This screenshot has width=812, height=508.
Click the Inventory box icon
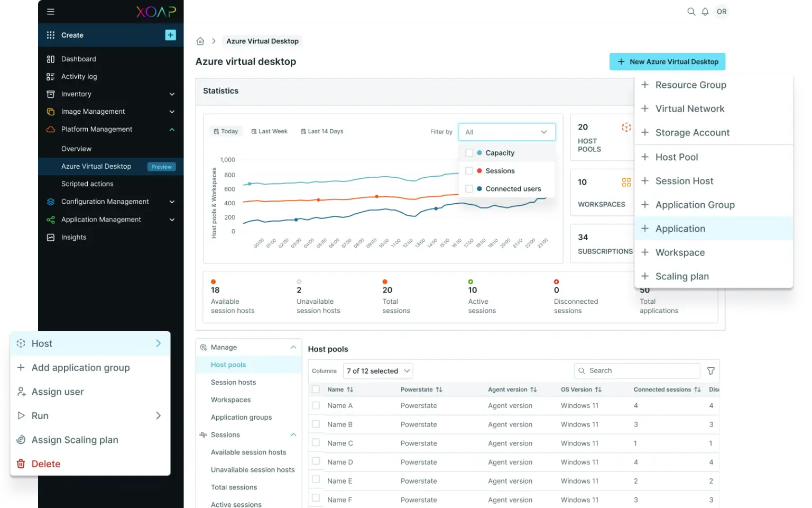click(x=51, y=94)
